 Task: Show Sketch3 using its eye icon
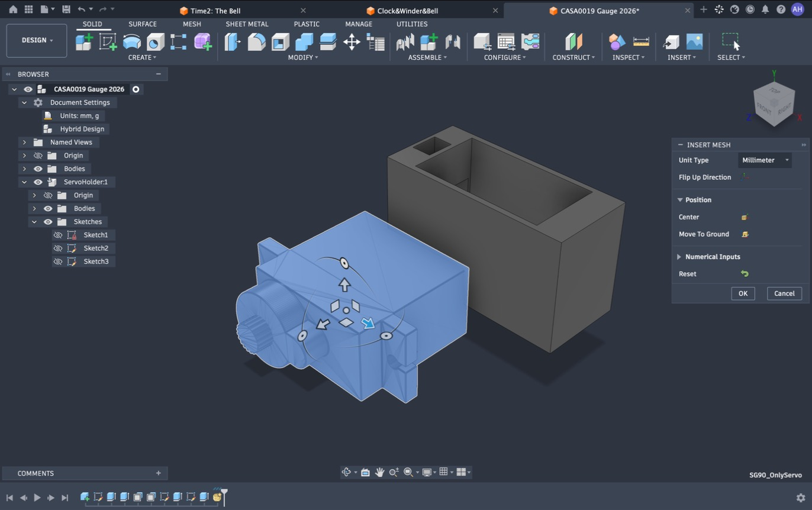tap(58, 262)
